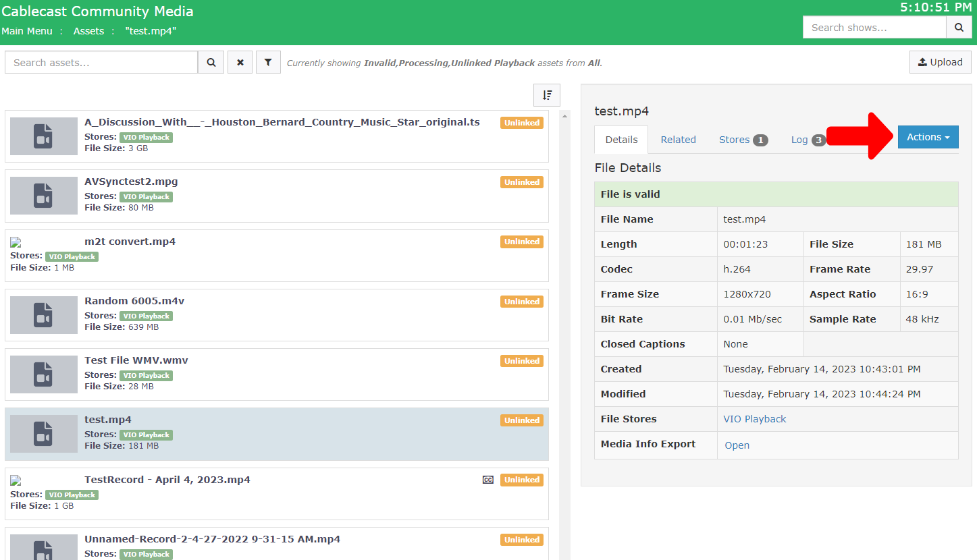Viewport: 977px width, 560px height.
Task: Click the show search magnifier in header
Action: [959, 28]
